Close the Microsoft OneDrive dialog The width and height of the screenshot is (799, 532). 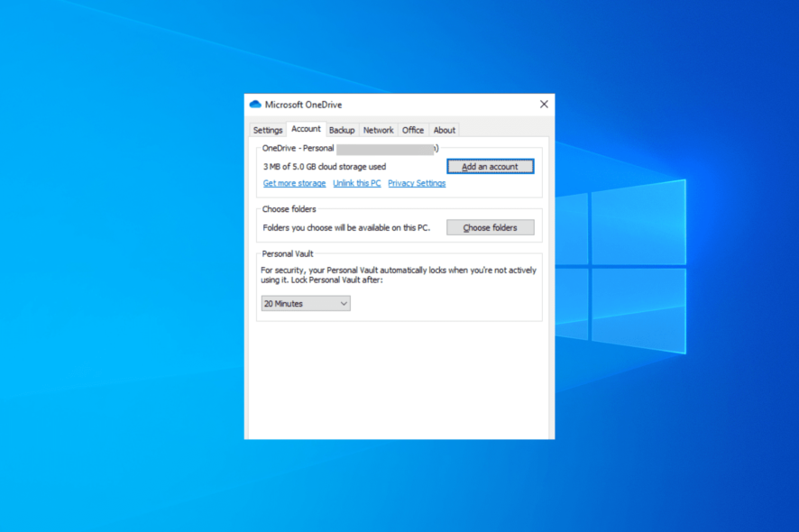point(544,105)
